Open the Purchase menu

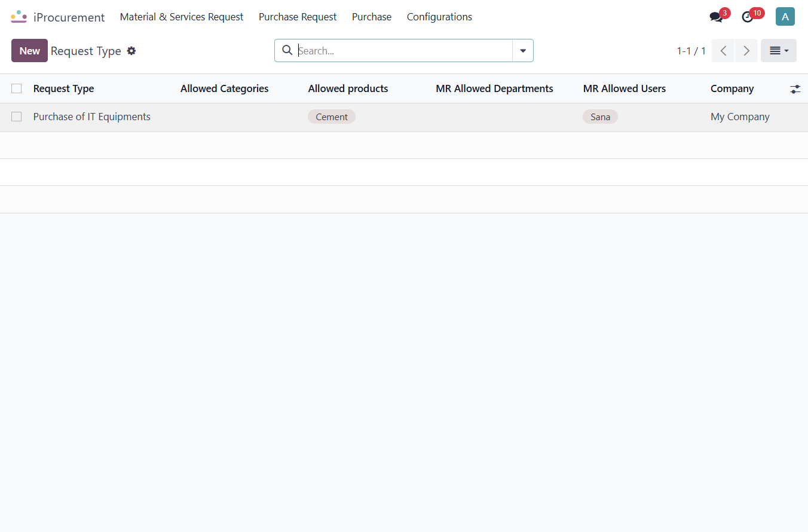click(372, 17)
